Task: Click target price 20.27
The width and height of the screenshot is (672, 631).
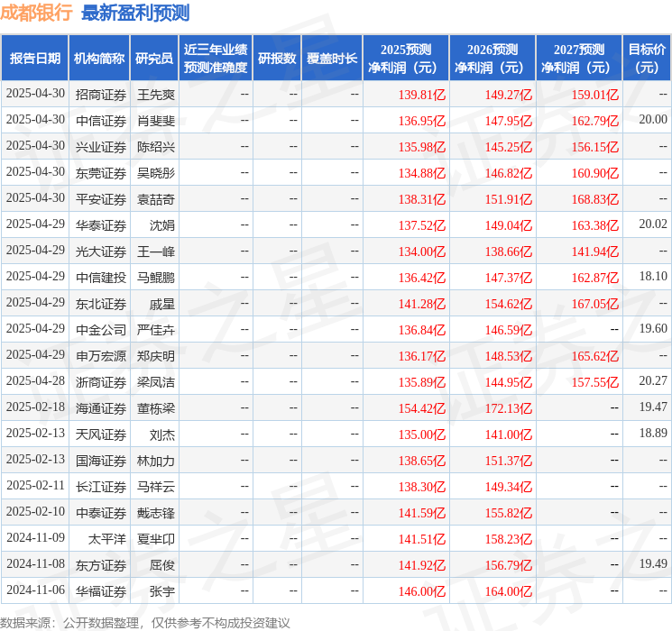Action: pos(653,380)
